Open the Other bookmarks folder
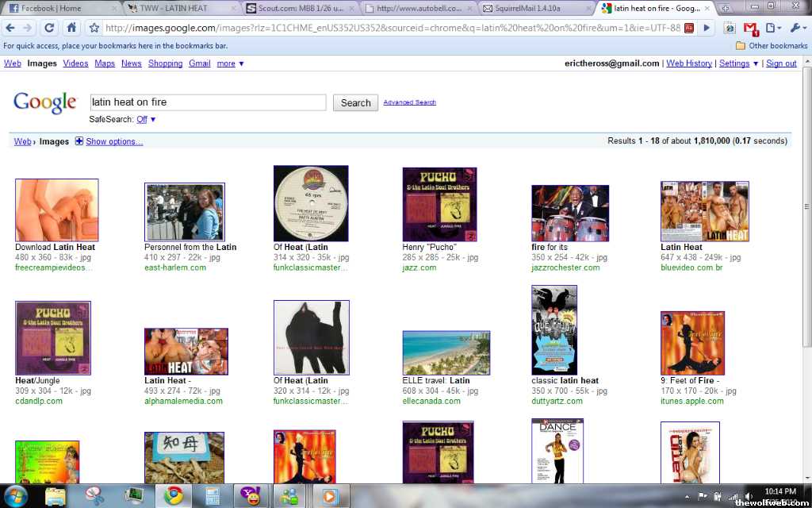Image resolution: width=812 pixels, height=508 pixels. tap(772, 45)
